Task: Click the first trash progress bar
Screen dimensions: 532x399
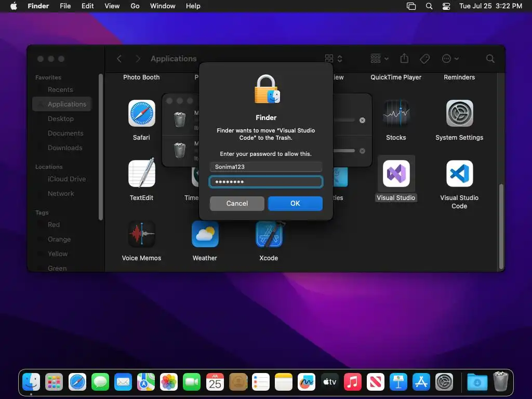Action: click(x=344, y=120)
